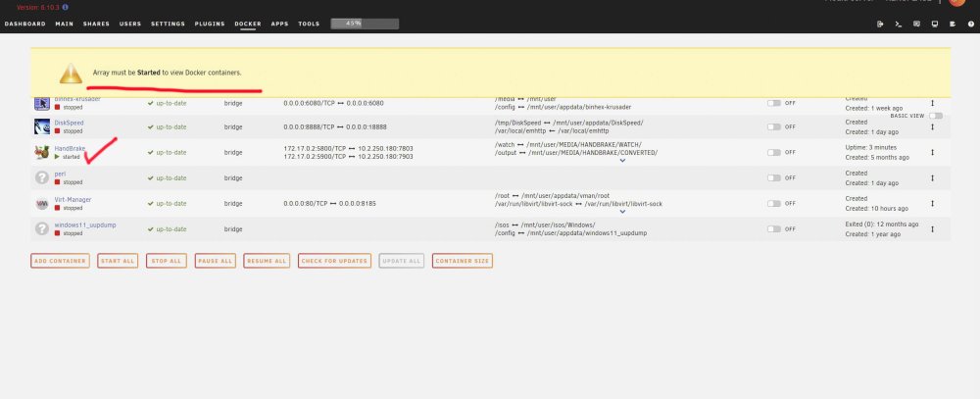
Task: Open the Tools menu
Action: 309,24
